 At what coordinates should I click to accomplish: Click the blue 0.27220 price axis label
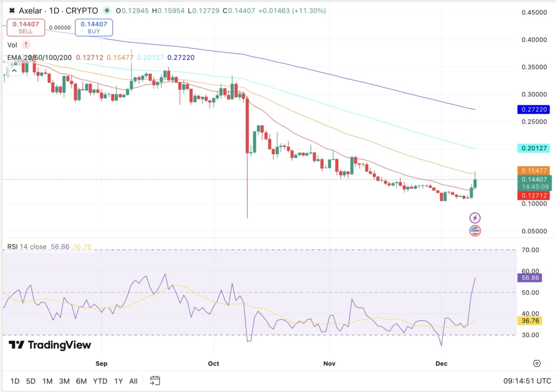[x=533, y=110]
